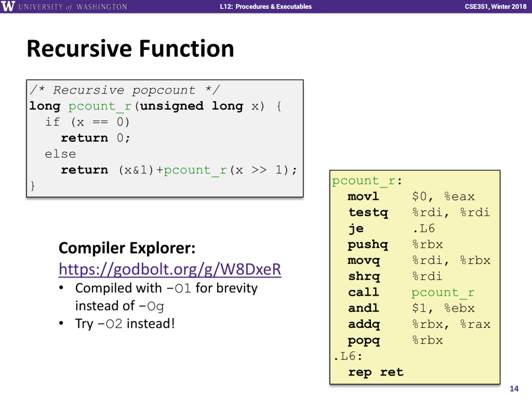The height and width of the screenshot is (399, 532).
Task: Click 'return (x&1)+pcount_r(x >> 1);' line
Action: (179, 170)
